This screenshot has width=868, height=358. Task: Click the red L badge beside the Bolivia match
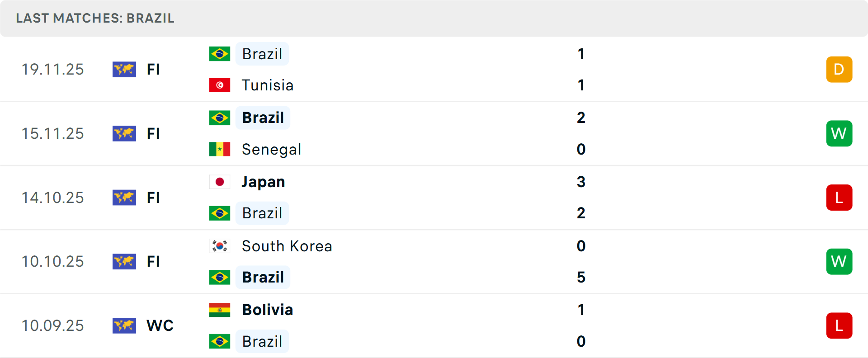click(839, 325)
